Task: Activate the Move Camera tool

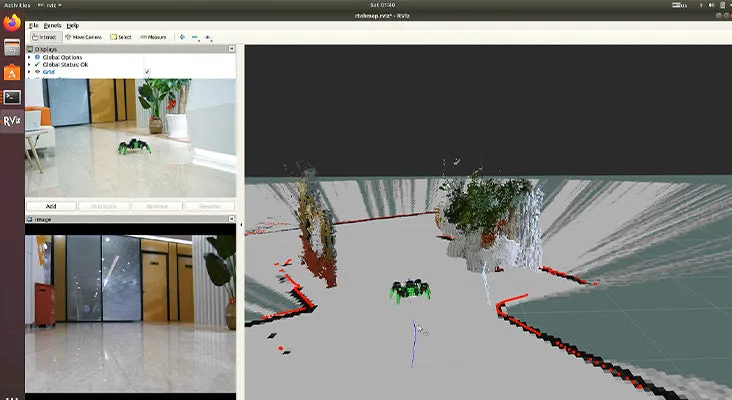Action: tap(84, 37)
